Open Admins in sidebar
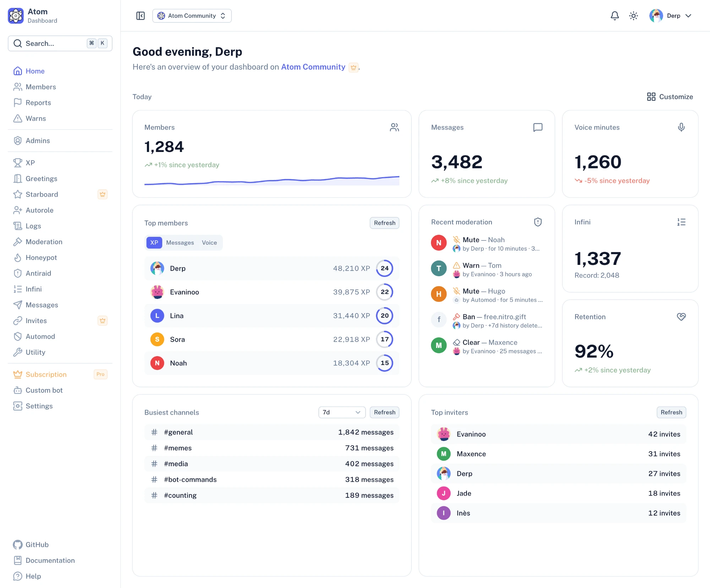This screenshot has height=588, width=710. 60,141
